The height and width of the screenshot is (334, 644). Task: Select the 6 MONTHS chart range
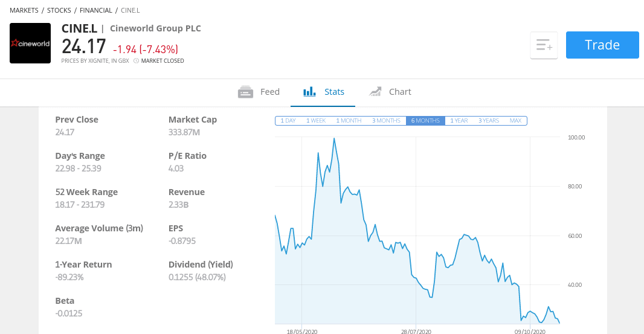pyautogui.click(x=425, y=121)
